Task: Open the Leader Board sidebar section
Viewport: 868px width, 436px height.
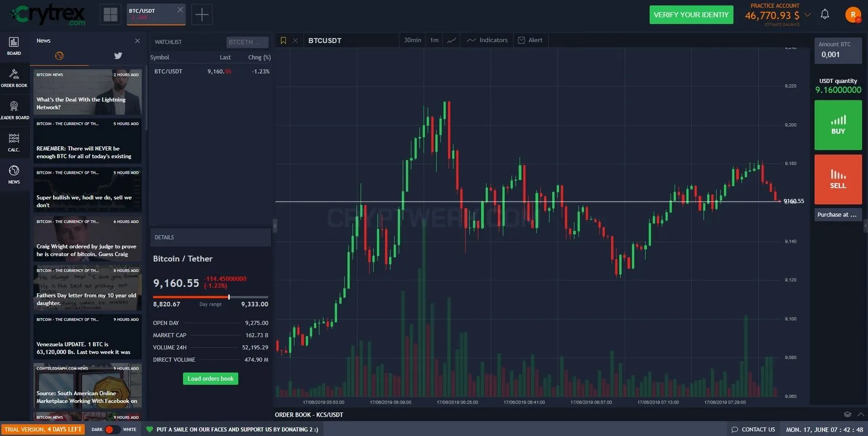Action: [14, 110]
